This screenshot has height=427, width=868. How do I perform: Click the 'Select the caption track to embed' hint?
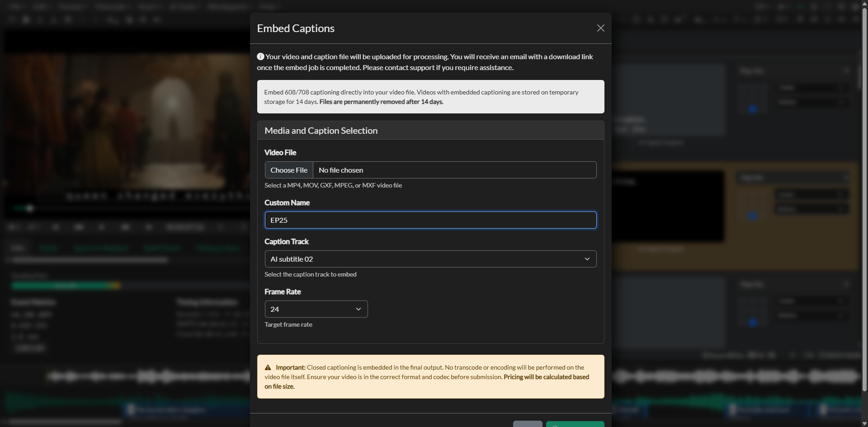pos(311,274)
